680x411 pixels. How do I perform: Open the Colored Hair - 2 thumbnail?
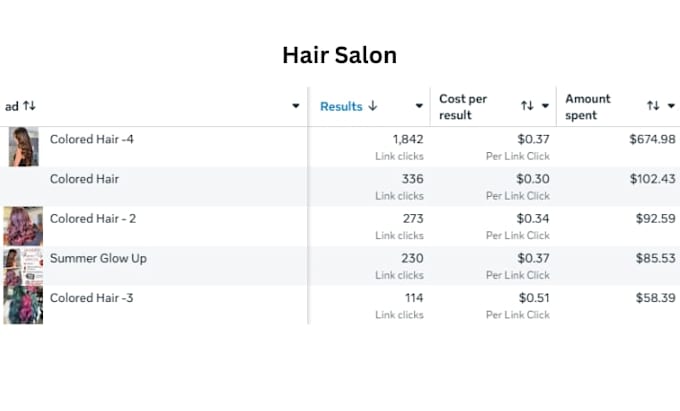[x=23, y=226]
